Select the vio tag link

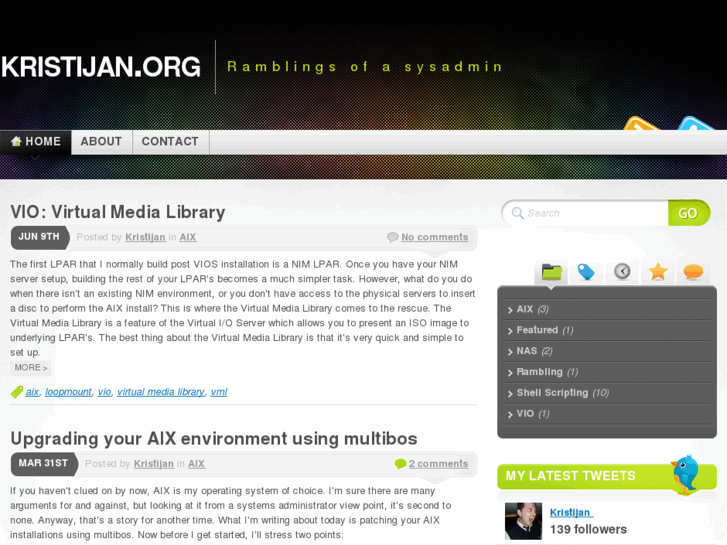point(104,392)
